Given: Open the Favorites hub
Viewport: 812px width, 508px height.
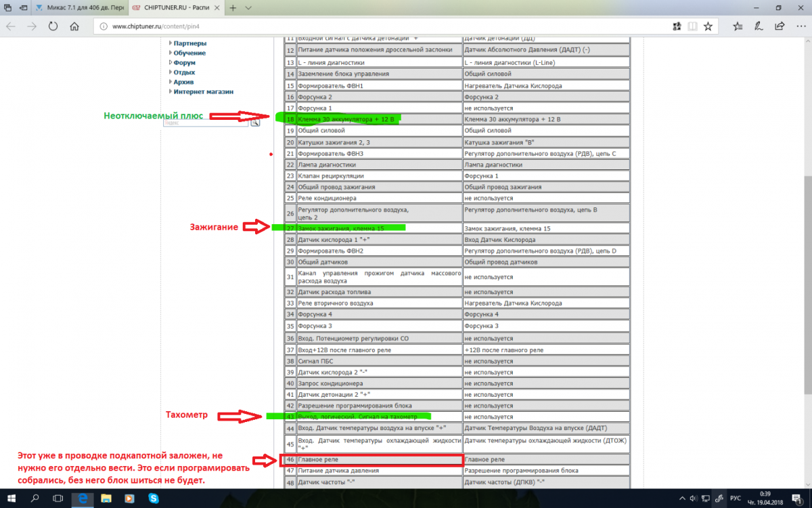Looking at the screenshot, I should point(738,26).
